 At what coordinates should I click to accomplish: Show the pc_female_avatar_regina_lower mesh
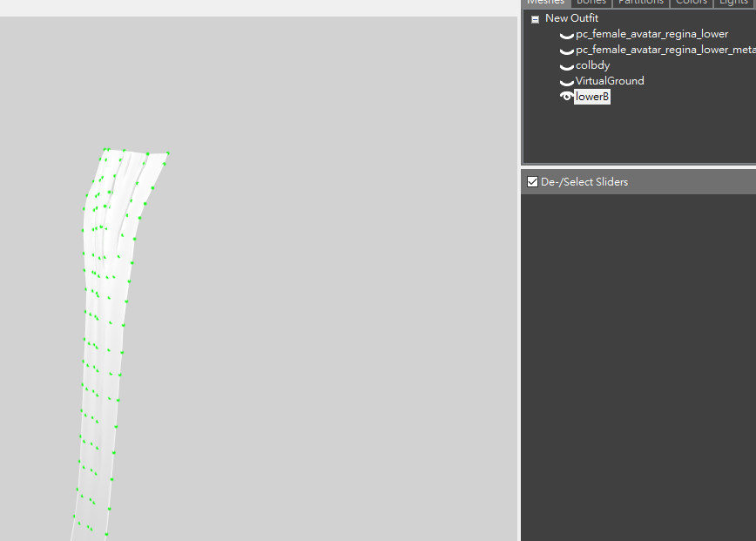[566, 35]
